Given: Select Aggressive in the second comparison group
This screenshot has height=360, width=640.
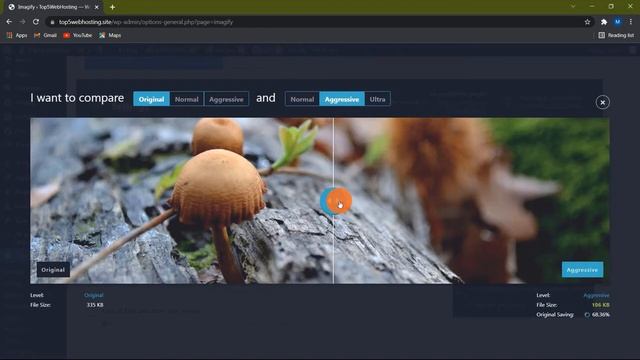Looking at the screenshot, I should [342, 99].
